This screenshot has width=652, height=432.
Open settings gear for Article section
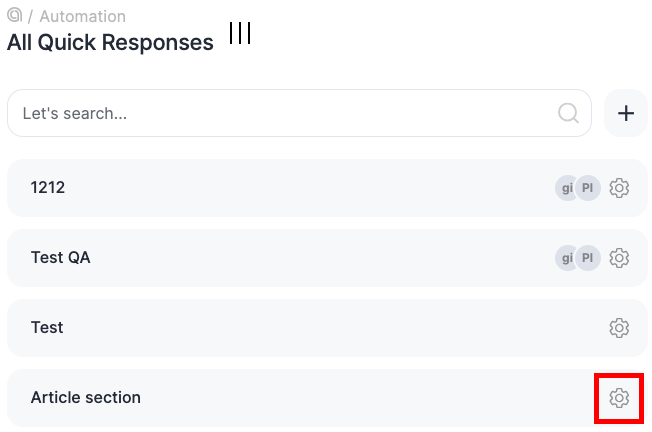(619, 398)
